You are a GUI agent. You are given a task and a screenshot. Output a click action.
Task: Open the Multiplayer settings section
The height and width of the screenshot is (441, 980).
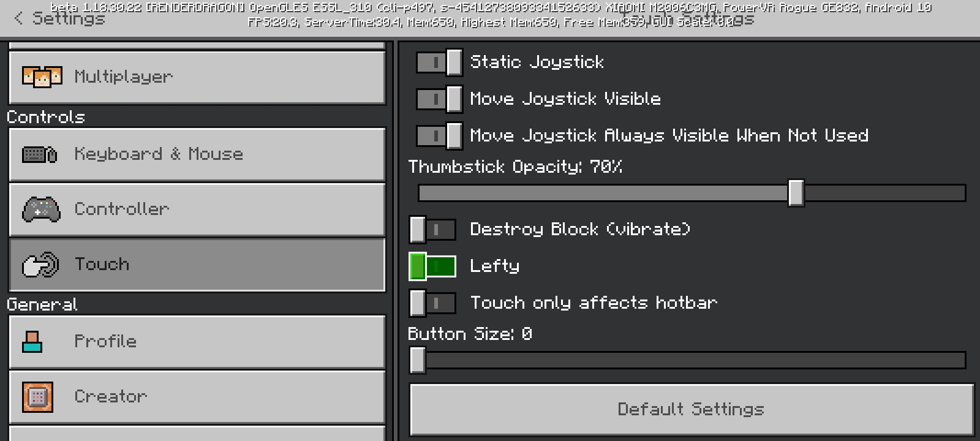(197, 77)
